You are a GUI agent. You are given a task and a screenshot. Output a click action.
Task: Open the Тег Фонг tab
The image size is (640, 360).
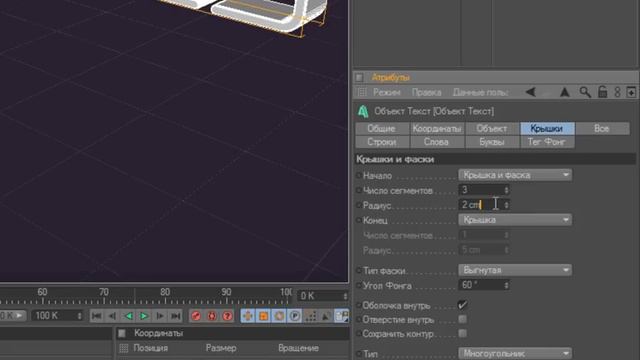pos(547,142)
